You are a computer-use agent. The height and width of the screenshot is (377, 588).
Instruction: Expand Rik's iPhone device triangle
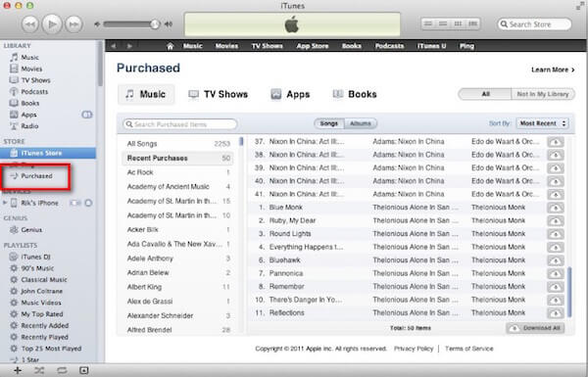[5, 203]
